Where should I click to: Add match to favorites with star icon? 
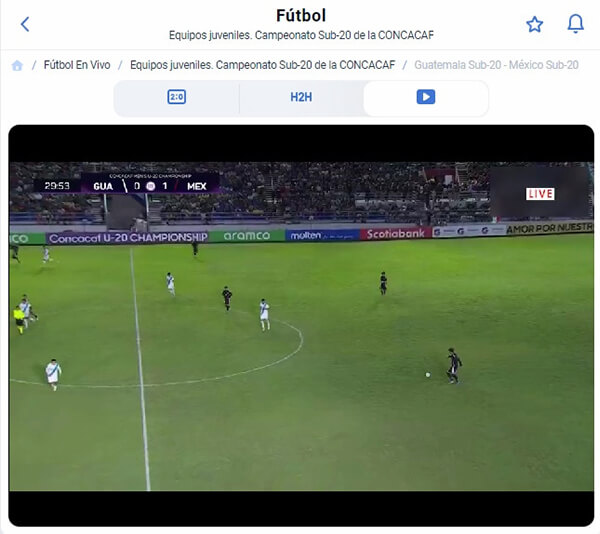coord(535,24)
